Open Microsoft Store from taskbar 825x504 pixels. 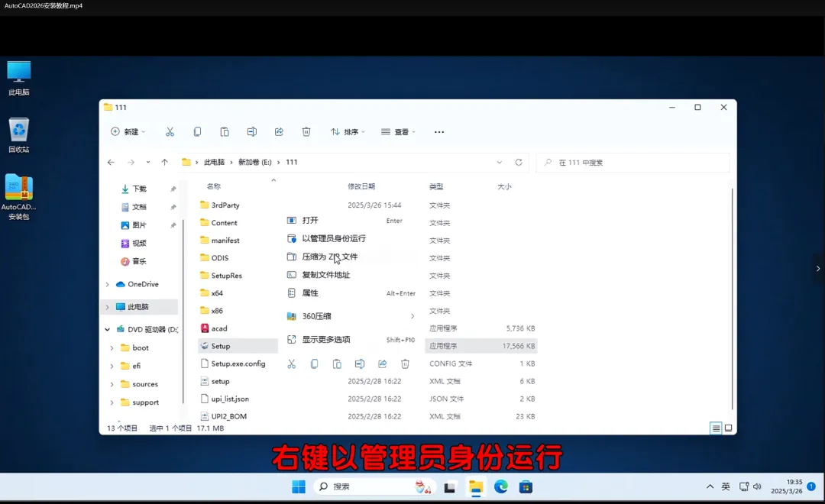pos(526,487)
